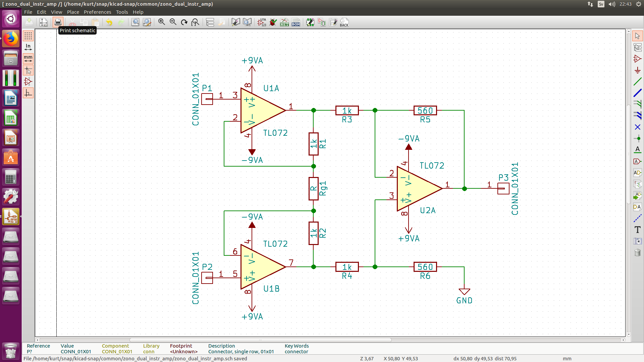Open page settings from toolbar
This screenshot has height=362, width=644.
tap(44, 22)
